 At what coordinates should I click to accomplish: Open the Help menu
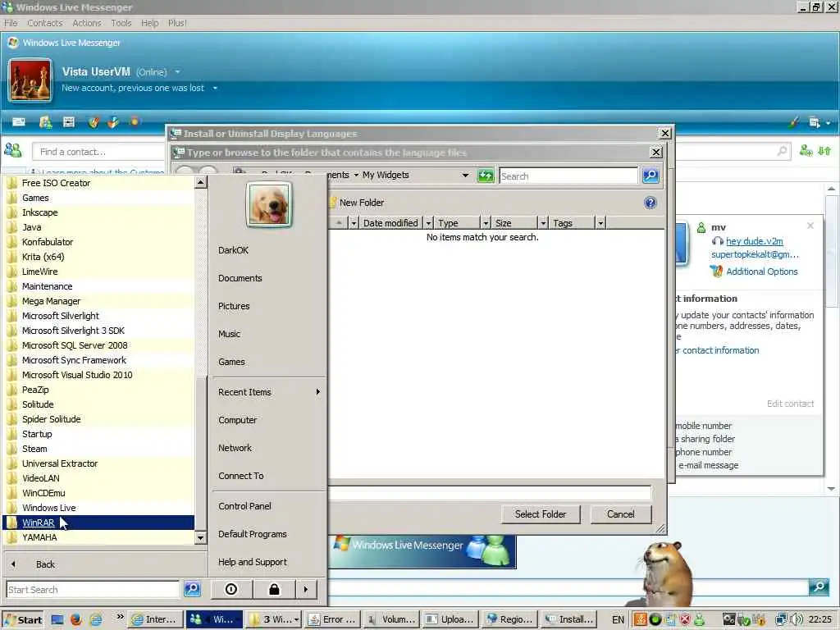149,23
